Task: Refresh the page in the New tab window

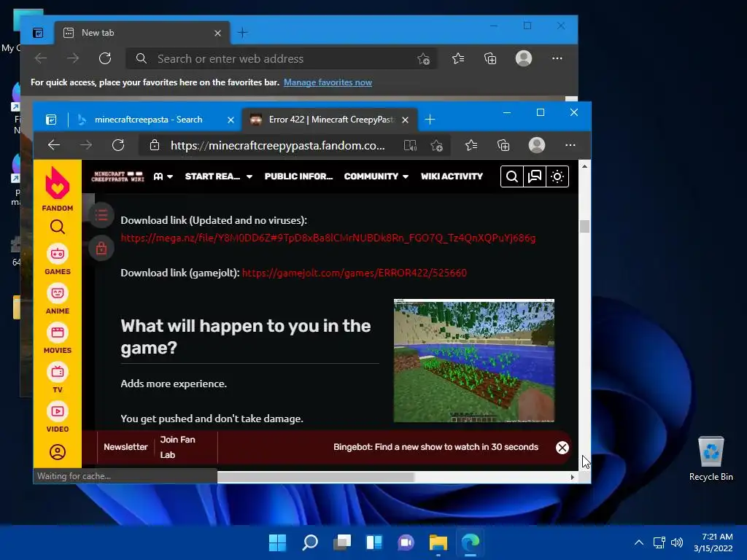Action: point(105,58)
